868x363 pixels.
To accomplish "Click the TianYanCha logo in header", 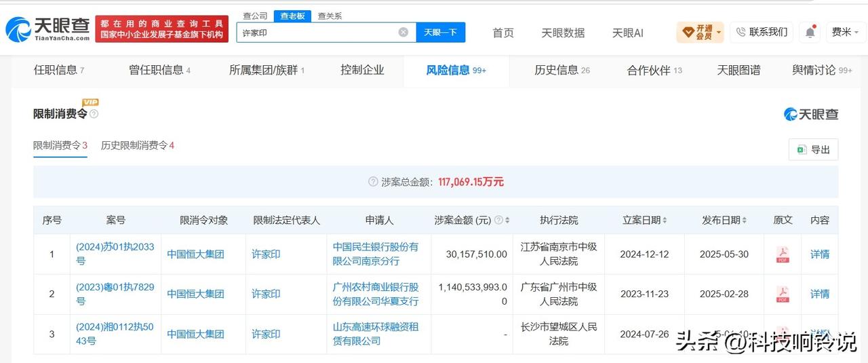I will (x=47, y=28).
